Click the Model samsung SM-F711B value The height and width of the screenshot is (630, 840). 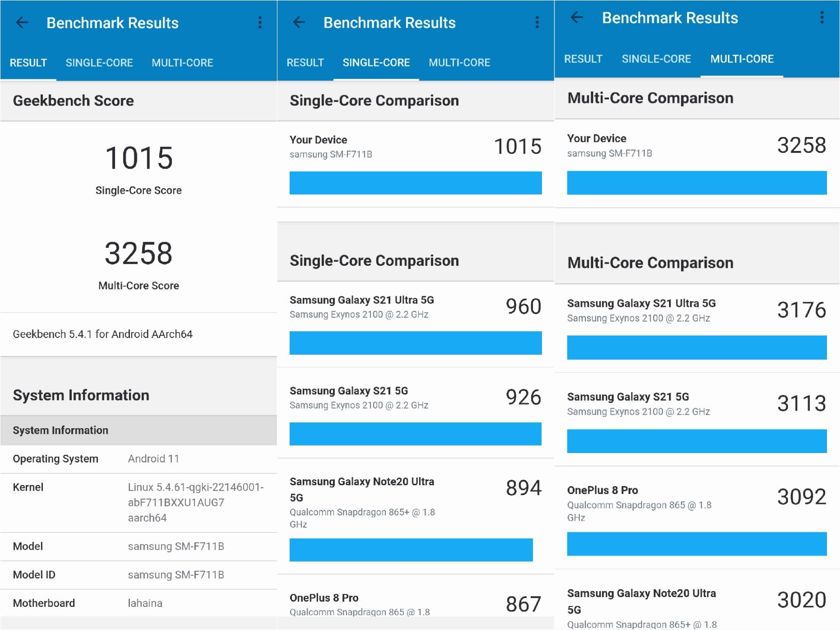tap(176, 546)
